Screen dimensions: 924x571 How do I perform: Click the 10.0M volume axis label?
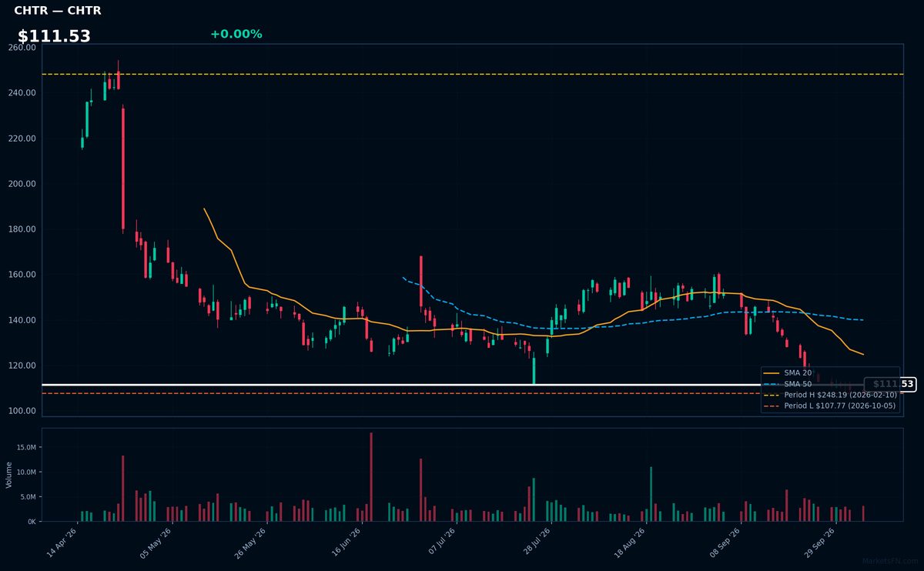point(27,472)
